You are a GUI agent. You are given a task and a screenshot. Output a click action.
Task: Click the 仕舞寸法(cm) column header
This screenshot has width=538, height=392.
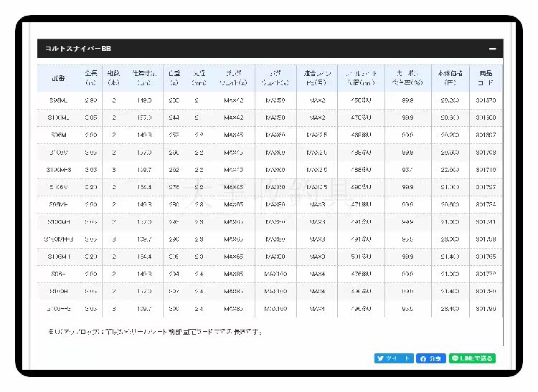[144, 78]
